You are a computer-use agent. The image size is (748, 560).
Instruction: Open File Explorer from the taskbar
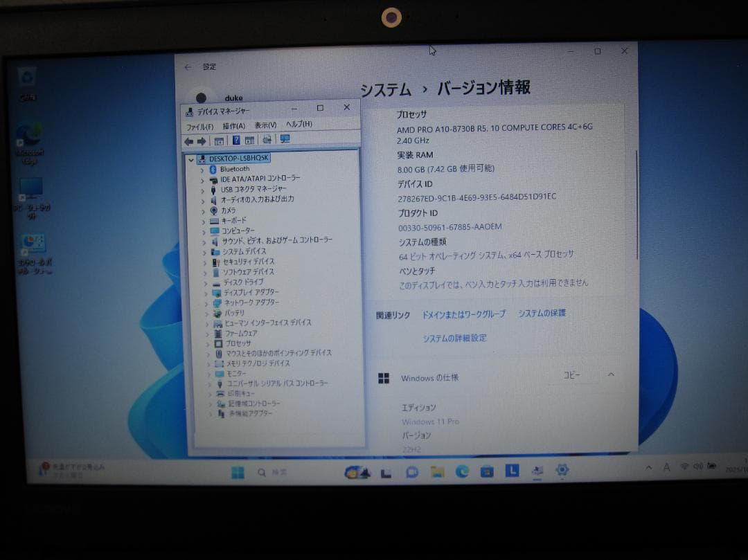[x=437, y=471]
